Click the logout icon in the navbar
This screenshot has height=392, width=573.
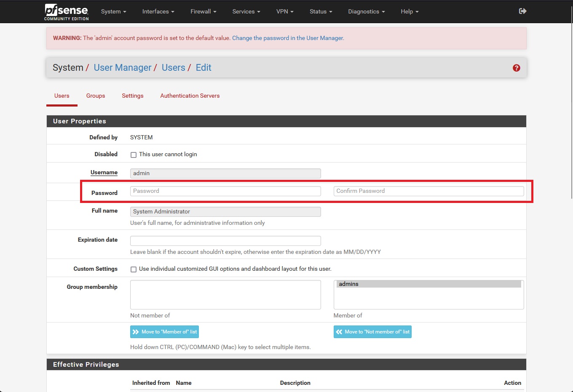click(522, 11)
